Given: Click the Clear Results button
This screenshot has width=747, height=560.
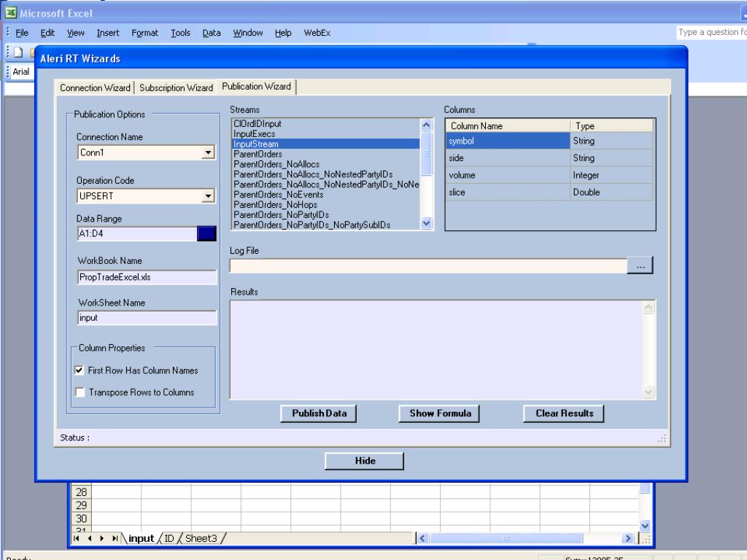Looking at the screenshot, I should pyautogui.click(x=564, y=413).
